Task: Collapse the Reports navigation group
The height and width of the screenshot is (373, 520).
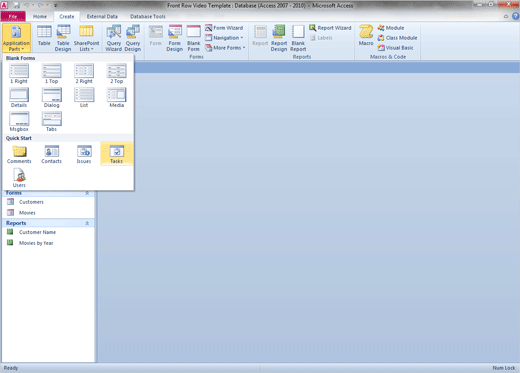Action: tap(87, 223)
